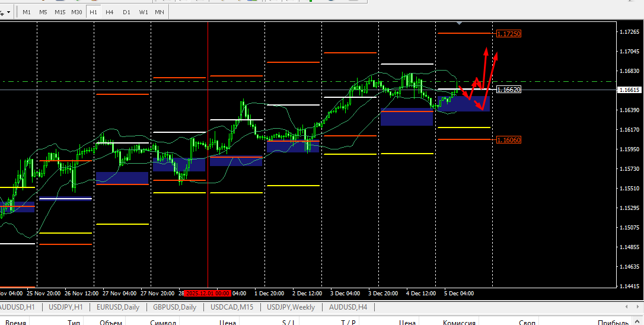644x325 pixels.
Task: Switch to EURUSD,Daily chart tab
Action: tap(118, 307)
